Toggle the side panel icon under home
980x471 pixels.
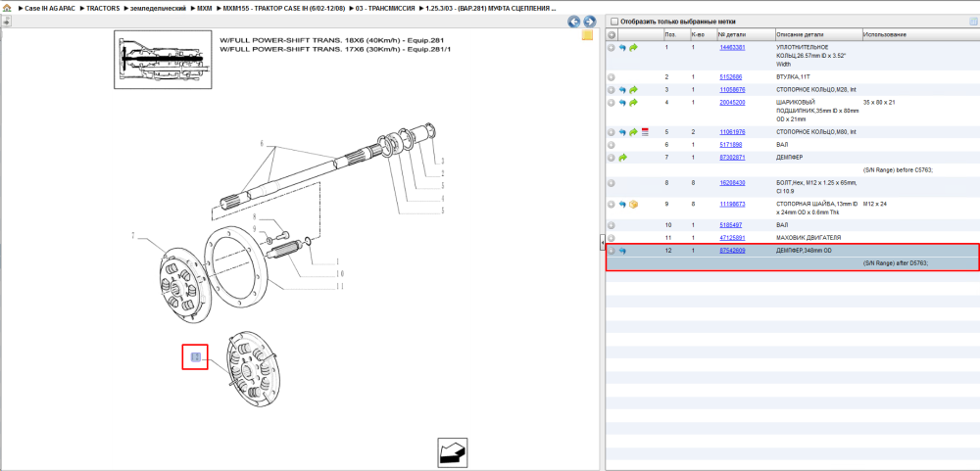click(6, 22)
